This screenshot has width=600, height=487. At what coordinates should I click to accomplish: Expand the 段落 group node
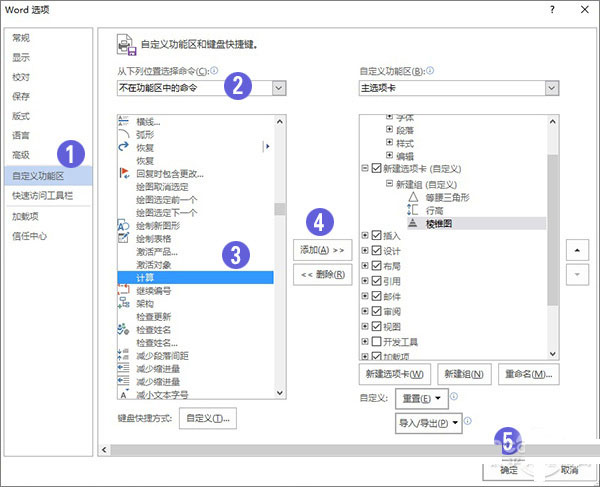390,129
